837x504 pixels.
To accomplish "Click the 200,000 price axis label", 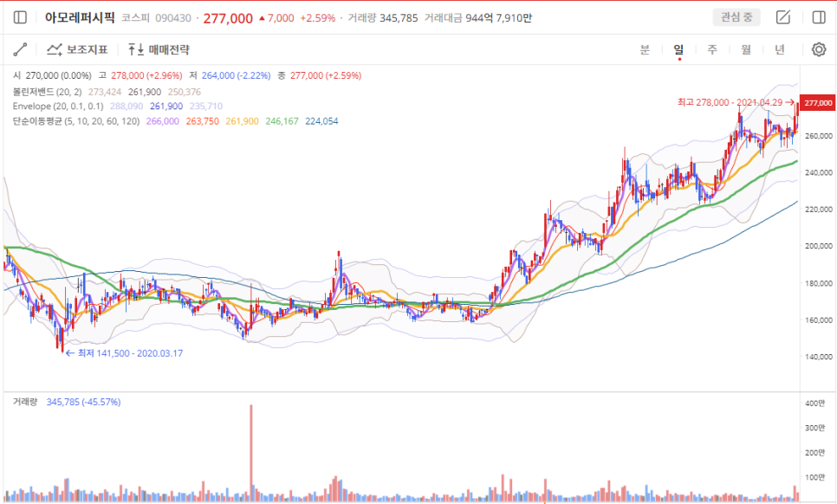I will coord(818,246).
